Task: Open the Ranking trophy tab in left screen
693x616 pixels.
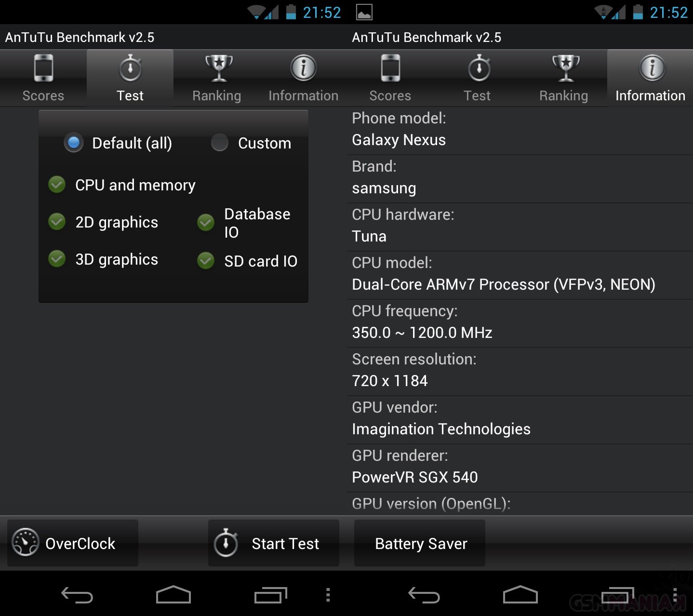Action: point(217,78)
